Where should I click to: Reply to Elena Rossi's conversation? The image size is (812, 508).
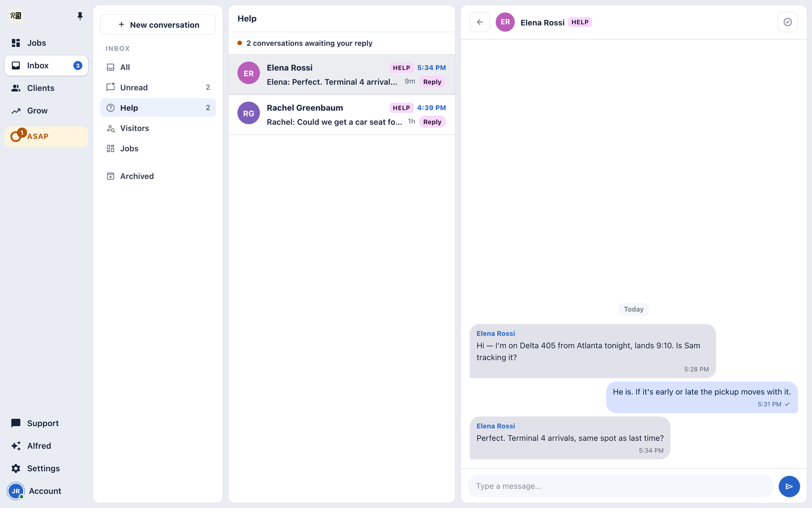click(x=432, y=82)
